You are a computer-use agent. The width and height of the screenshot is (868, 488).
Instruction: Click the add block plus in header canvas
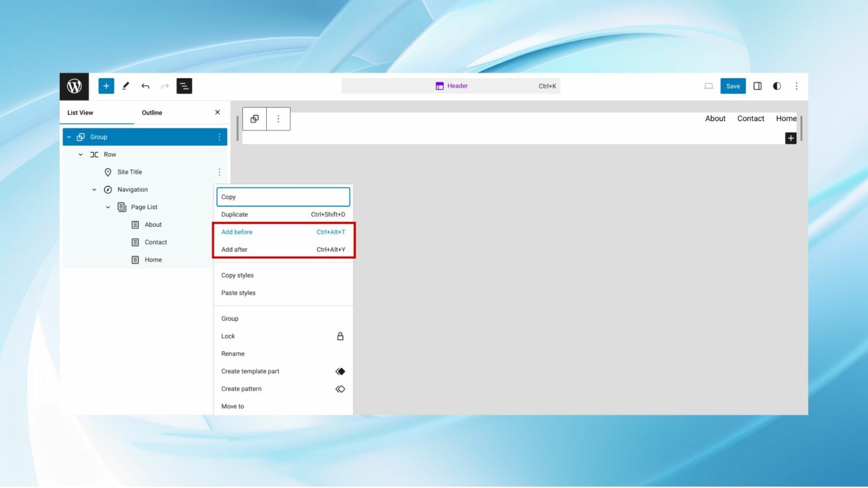point(791,138)
